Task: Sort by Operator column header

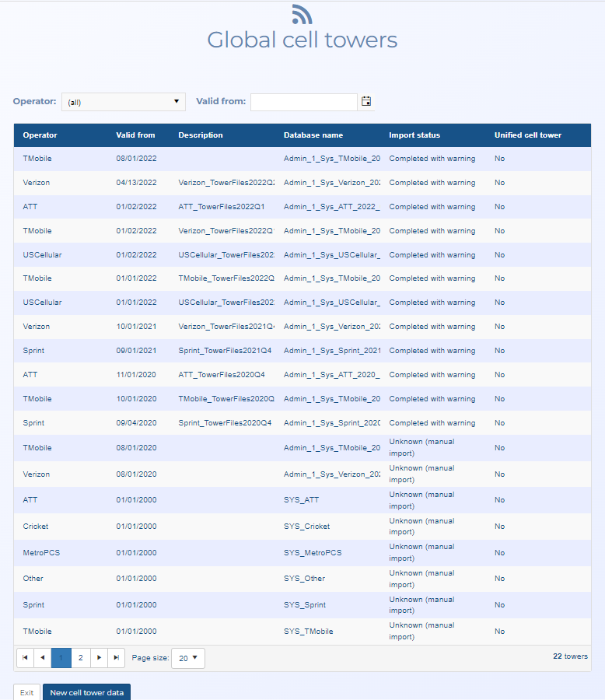Action: tap(40, 135)
